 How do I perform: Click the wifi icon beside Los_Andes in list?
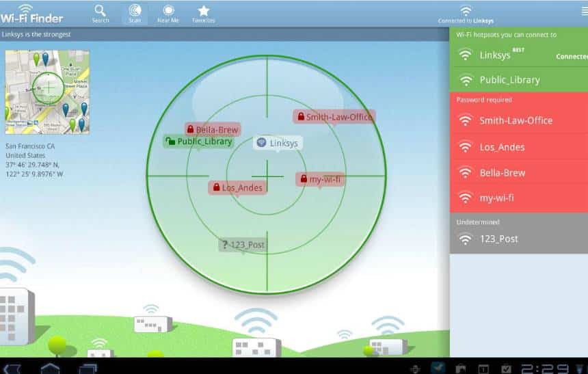click(465, 147)
